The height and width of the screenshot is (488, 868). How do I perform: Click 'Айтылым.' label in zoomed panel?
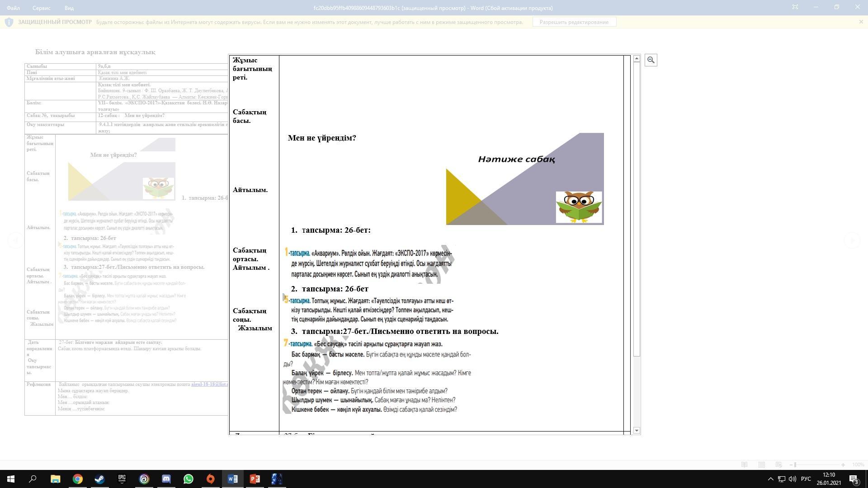pos(250,190)
